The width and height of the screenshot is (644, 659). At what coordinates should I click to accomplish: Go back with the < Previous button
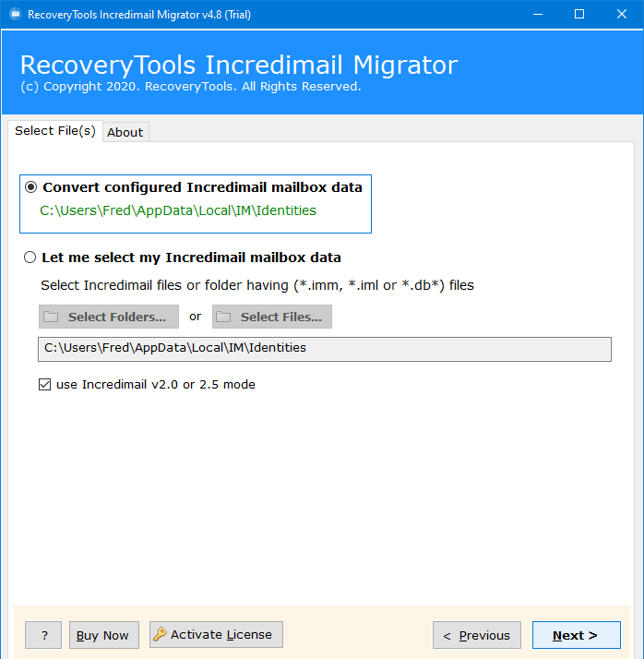pos(477,635)
